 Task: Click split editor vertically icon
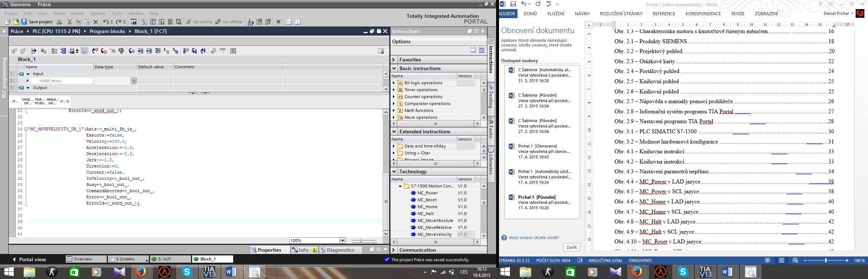pos(298,22)
